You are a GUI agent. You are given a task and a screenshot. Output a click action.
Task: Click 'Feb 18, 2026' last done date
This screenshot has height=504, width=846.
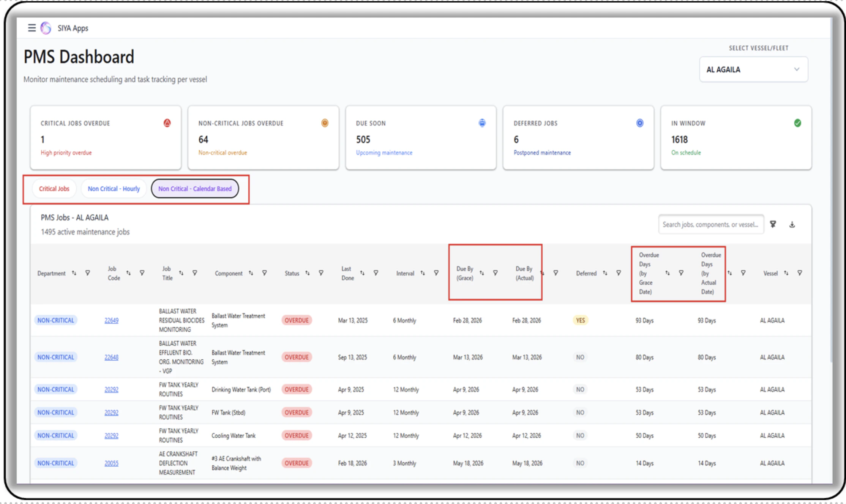pos(352,463)
